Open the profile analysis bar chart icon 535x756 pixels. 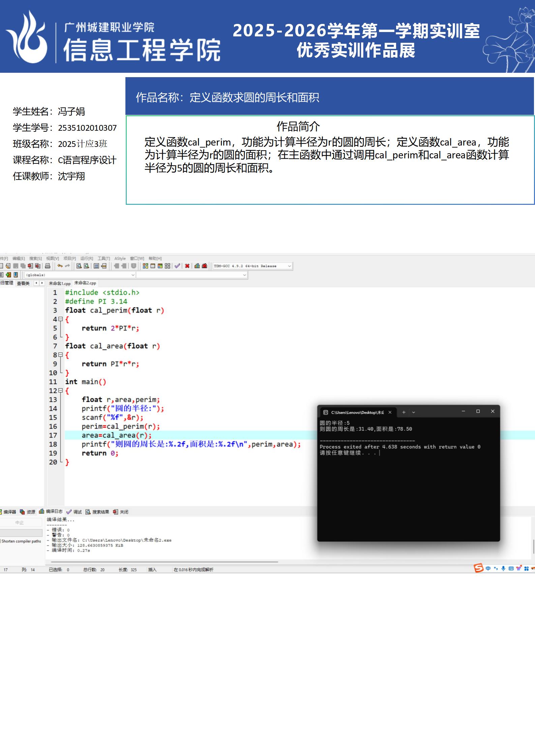197,266
